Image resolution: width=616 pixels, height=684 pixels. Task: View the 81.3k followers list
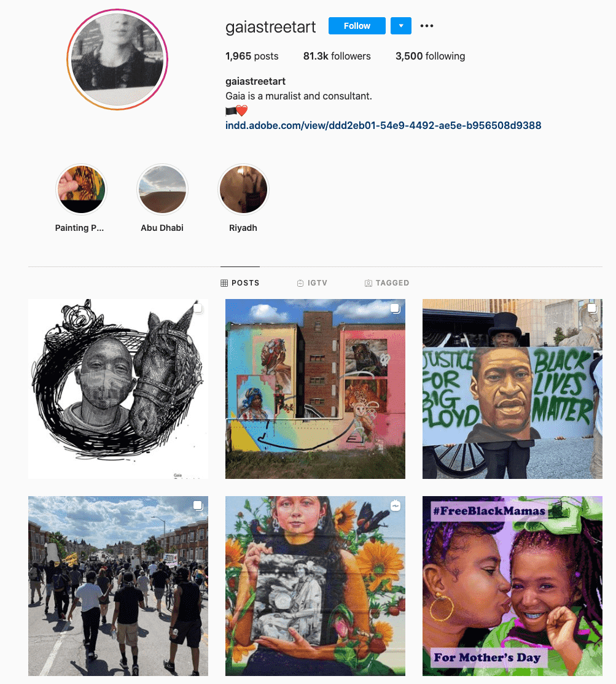(337, 56)
